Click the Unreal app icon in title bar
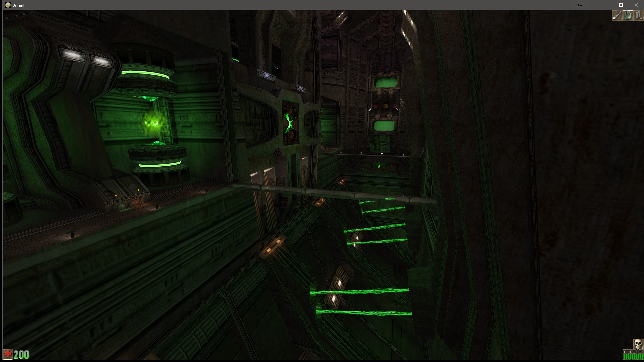The image size is (644, 362). (8, 5)
